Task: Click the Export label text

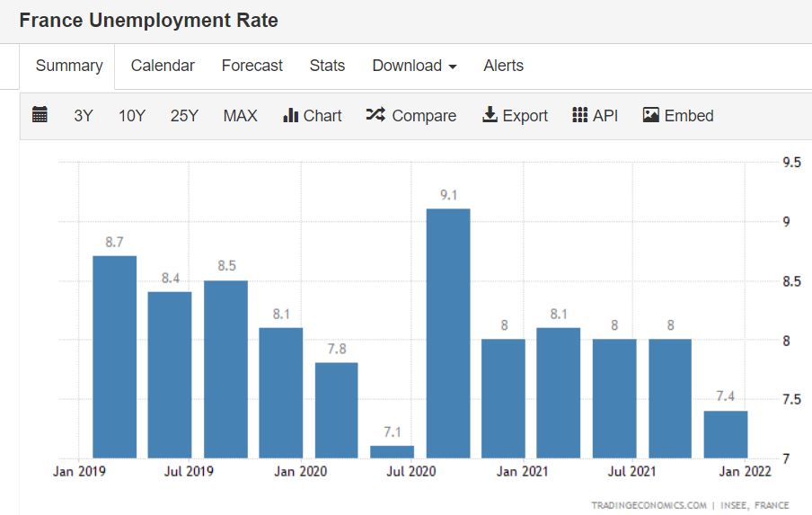Action: click(525, 116)
